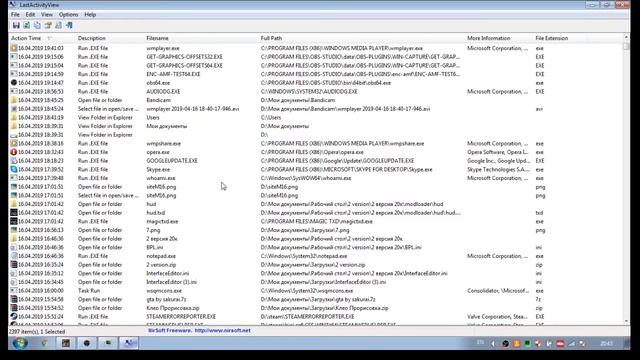This screenshot has height=360, width=640.
Task: Sort by Filename column header
Action: tap(201, 38)
